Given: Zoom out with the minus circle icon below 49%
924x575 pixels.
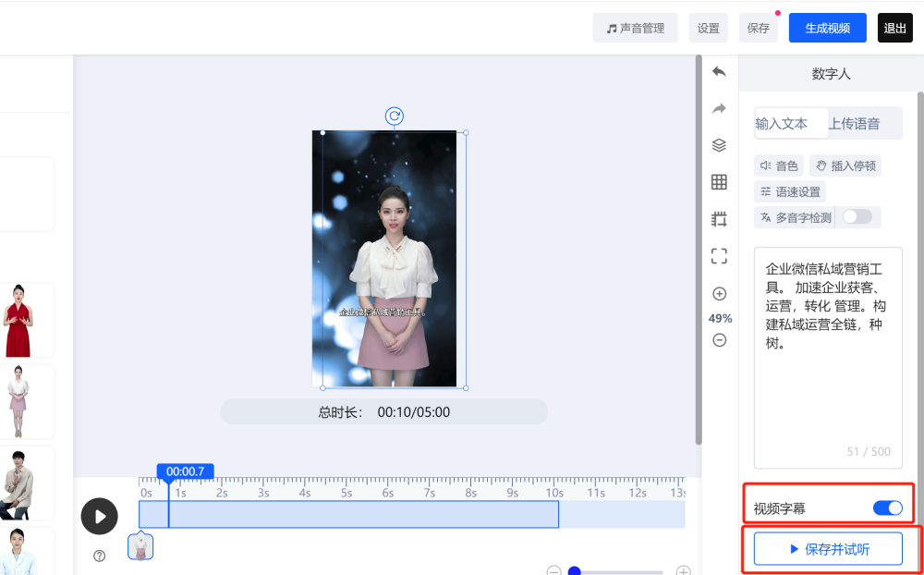Looking at the screenshot, I should (720, 340).
